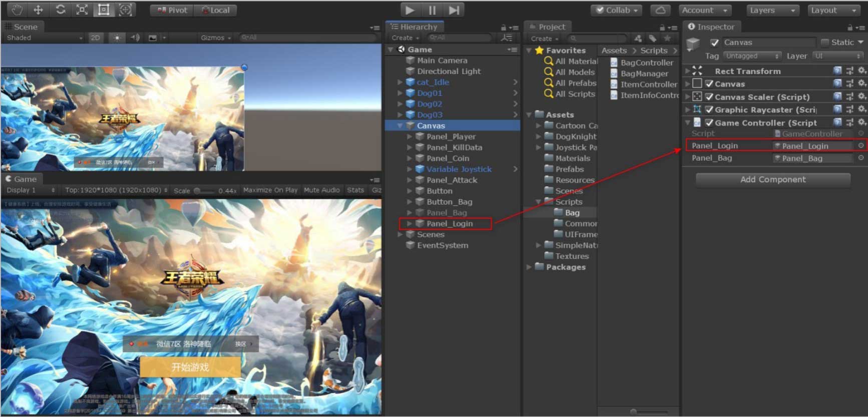Open the Layout dropdown

tap(834, 10)
